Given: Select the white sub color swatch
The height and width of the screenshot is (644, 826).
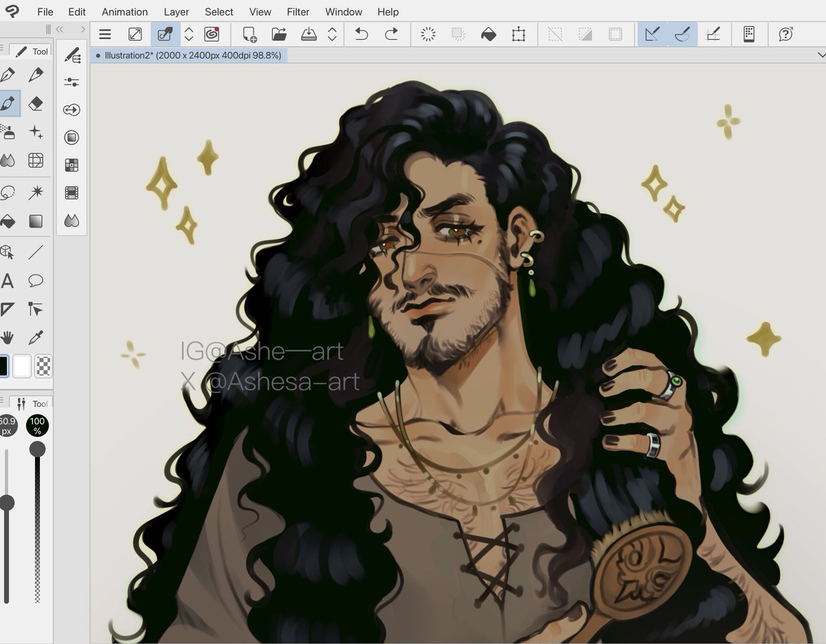Looking at the screenshot, I should point(22,366).
